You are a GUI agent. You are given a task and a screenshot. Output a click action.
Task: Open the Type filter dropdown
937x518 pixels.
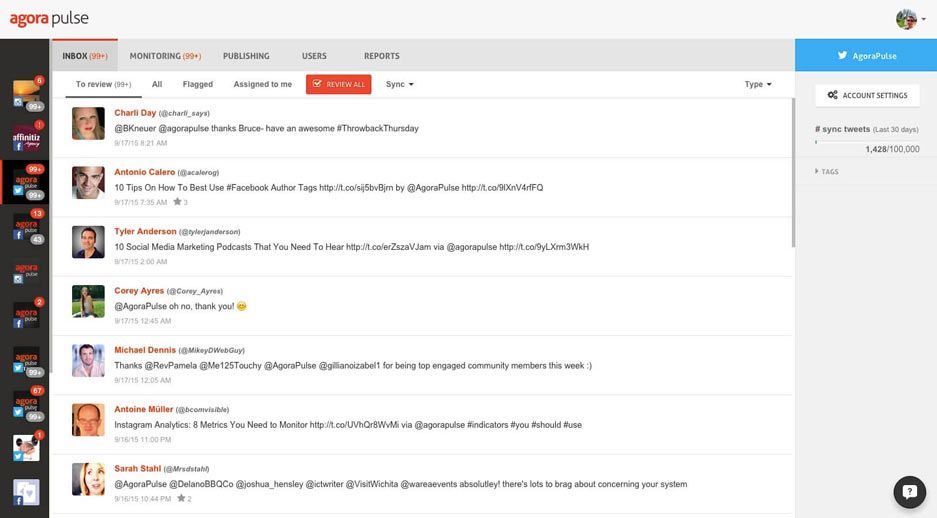coord(758,84)
